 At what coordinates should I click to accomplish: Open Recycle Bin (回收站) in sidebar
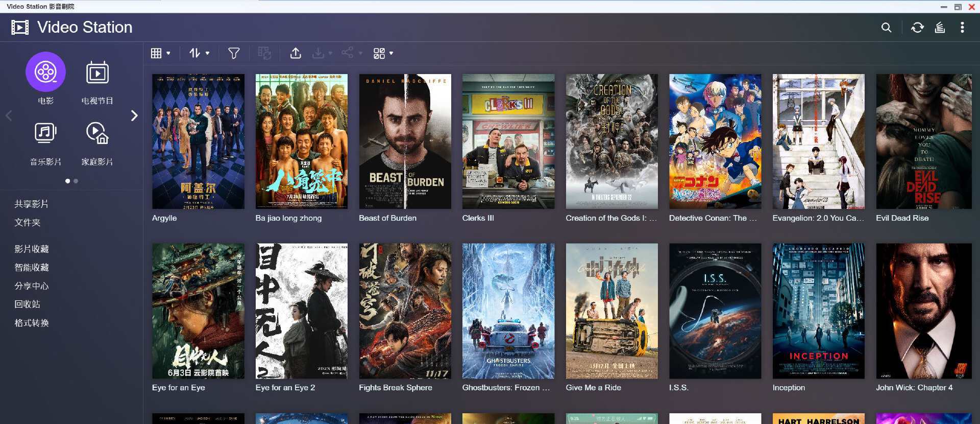pyautogui.click(x=27, y=304)
